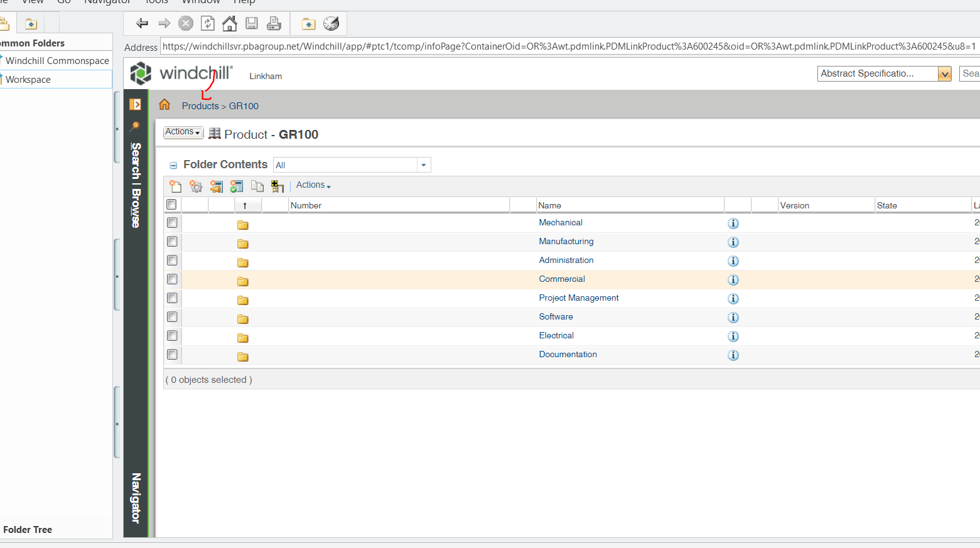The image size is (980, 548).
Task: Collapse the Folder Contents section
Action: (x=173, y=166)
